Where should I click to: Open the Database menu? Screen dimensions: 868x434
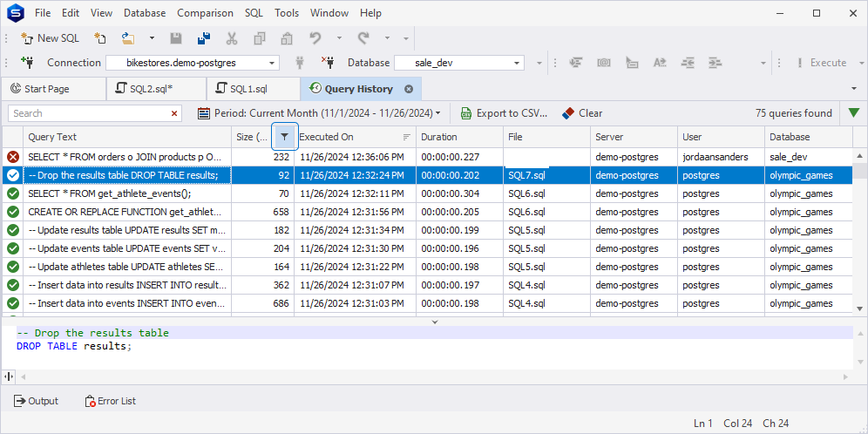tap(145, 13)
